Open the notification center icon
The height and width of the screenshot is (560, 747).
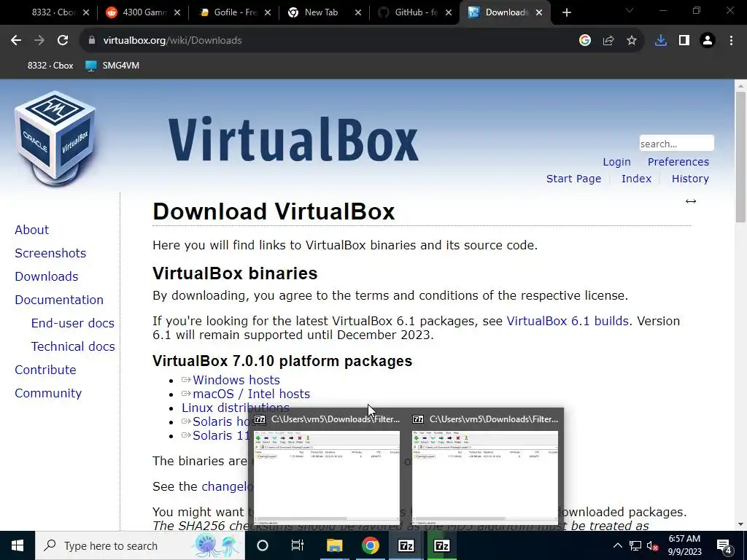[x=724, y=545]
